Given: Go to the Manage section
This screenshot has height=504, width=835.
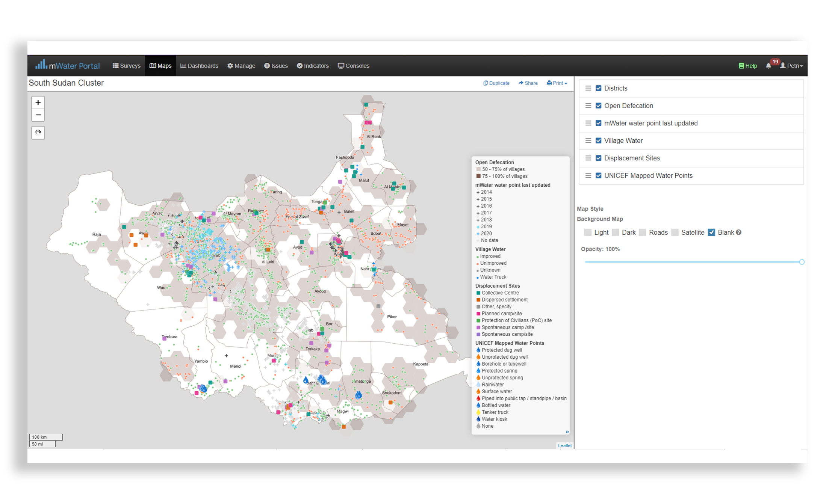Looking at the screenshot, I should pyautogui.click(x=241, y=66).
